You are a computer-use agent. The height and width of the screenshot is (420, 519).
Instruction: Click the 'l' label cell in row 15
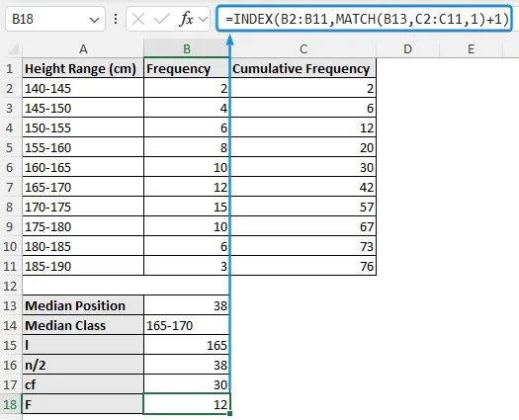tap(83, 345)
